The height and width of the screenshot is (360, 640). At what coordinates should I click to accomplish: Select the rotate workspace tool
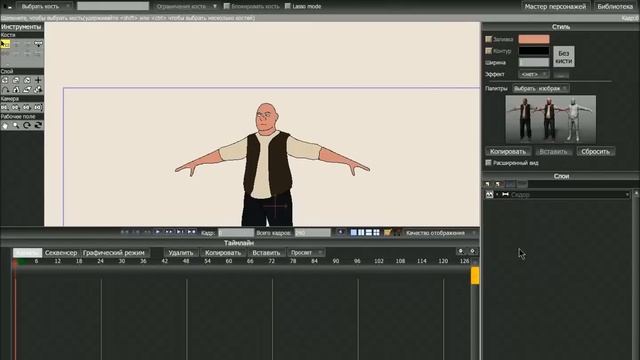pos(27,126)
